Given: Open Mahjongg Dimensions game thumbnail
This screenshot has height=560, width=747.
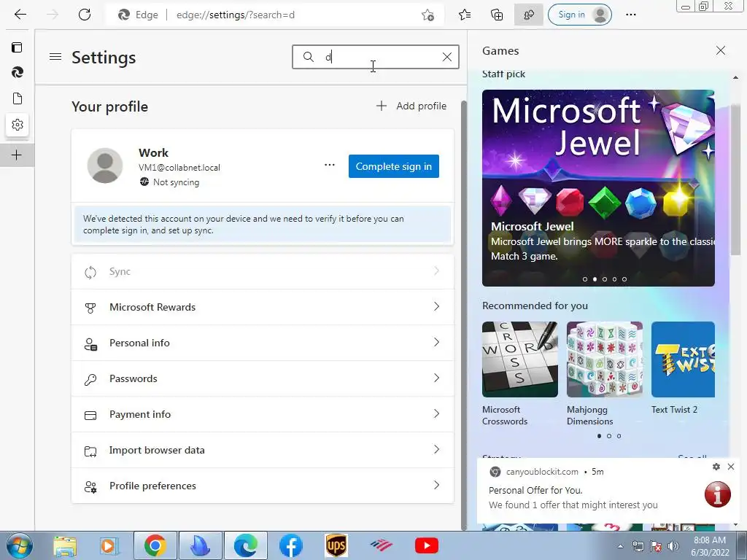Looking at the screenshot, I should pyautogui.click(x=605, y=359).
